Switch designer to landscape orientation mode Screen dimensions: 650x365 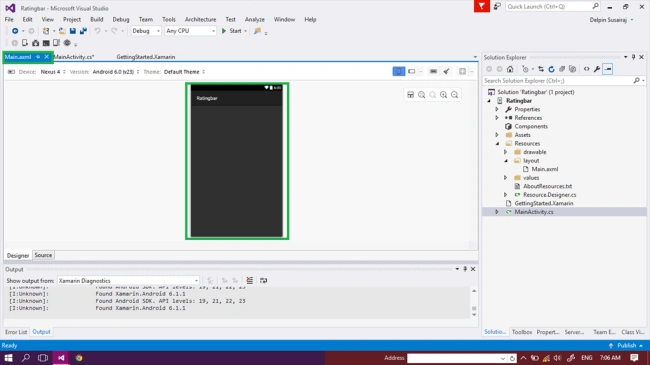point(412,72)
